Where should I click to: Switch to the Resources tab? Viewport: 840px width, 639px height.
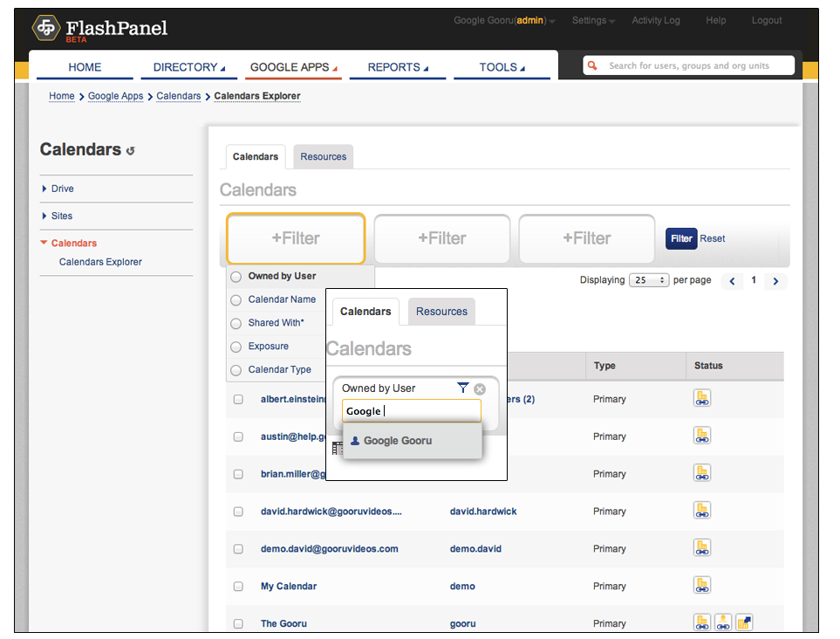tap(323, 157)
